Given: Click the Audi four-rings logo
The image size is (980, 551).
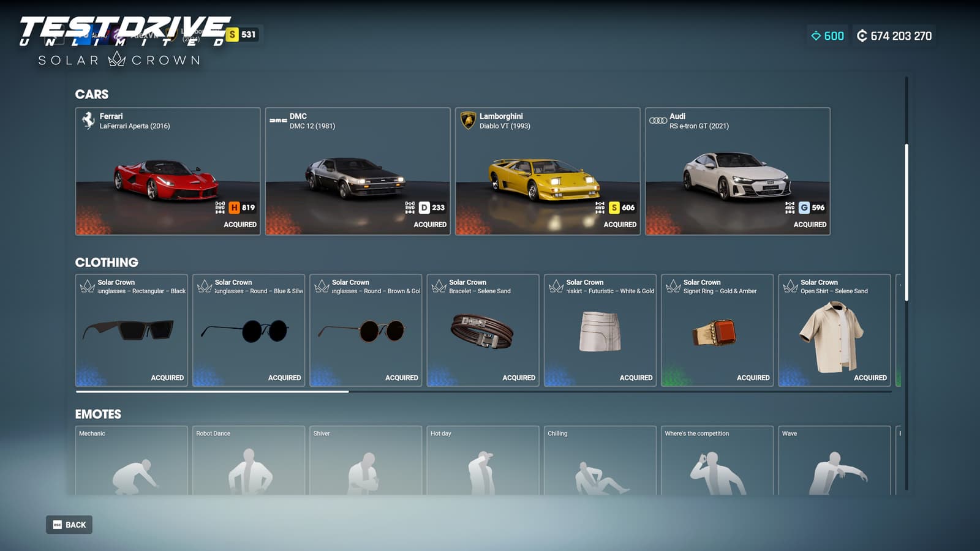Looking at the screenshot, I should click(658, 121).
